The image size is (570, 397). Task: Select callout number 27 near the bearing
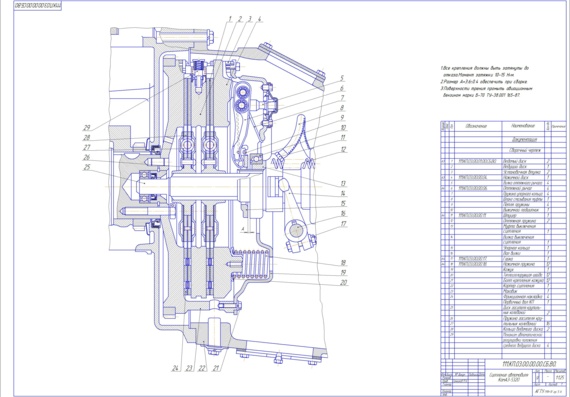(87, 148)
